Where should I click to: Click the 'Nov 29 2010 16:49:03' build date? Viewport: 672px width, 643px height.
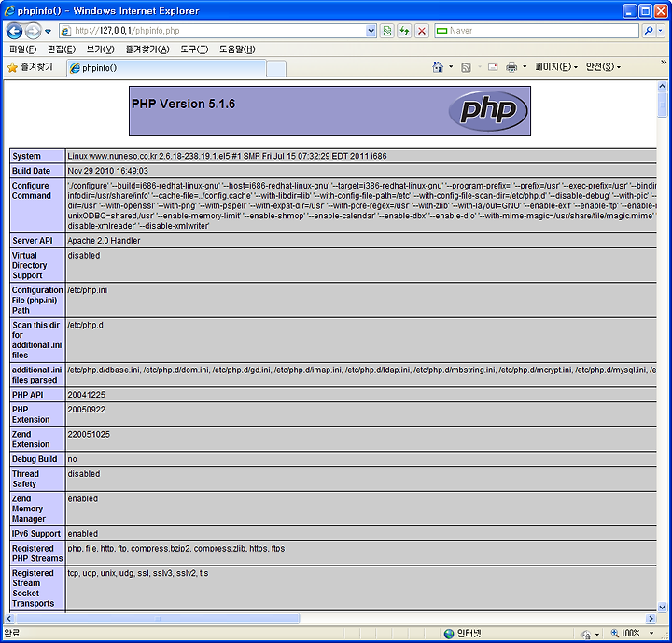pyautogui.click(x=108, y=171)
